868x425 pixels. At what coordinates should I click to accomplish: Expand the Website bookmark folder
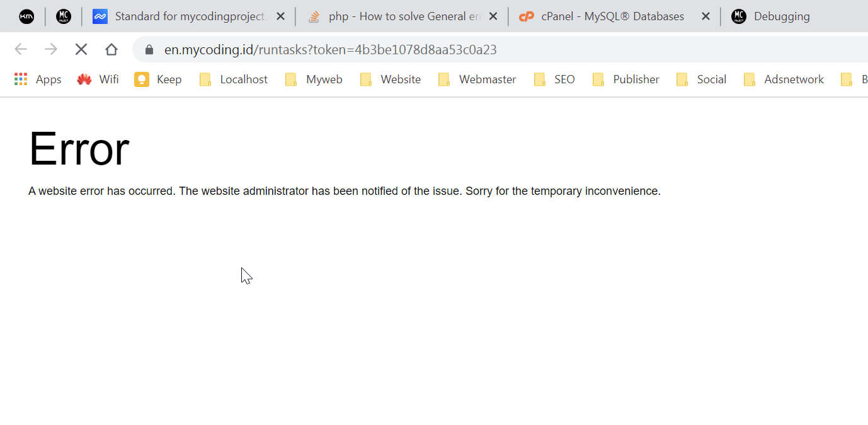point(391,79)
